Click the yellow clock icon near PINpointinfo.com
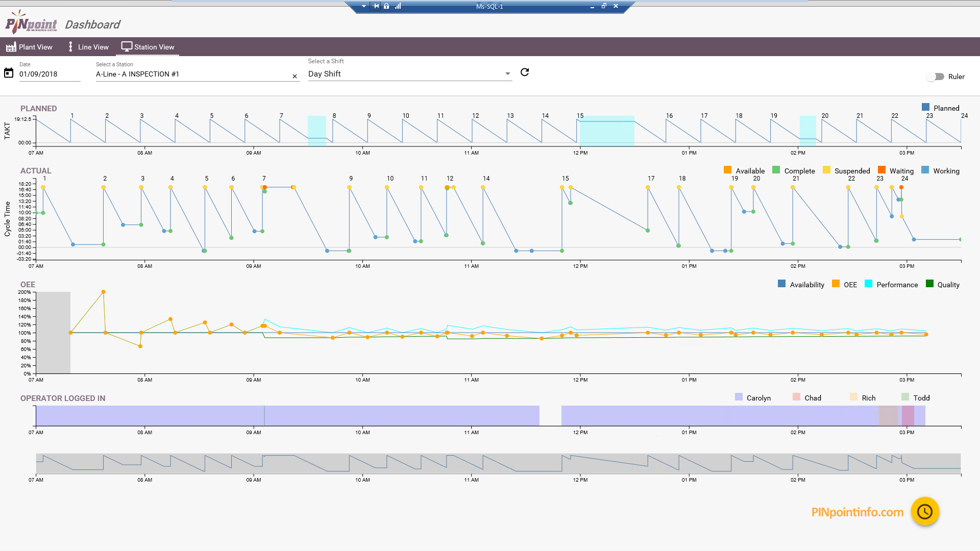 [925, 512]
